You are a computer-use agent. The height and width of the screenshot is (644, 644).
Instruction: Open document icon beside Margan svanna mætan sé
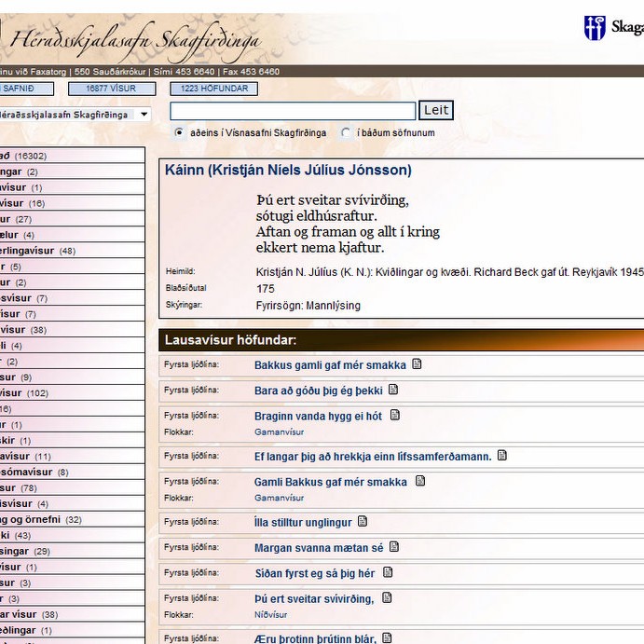pyautogui.click(x=394, y=547)
